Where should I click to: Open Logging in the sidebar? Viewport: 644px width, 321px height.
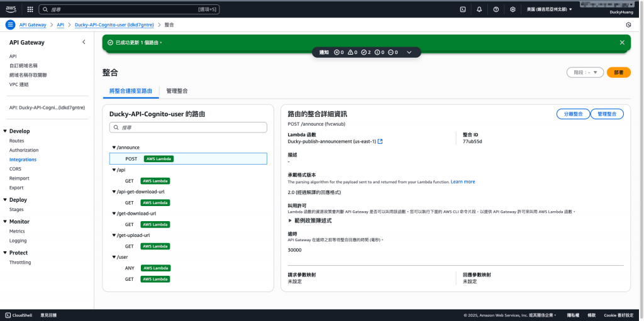pos(18,241)
